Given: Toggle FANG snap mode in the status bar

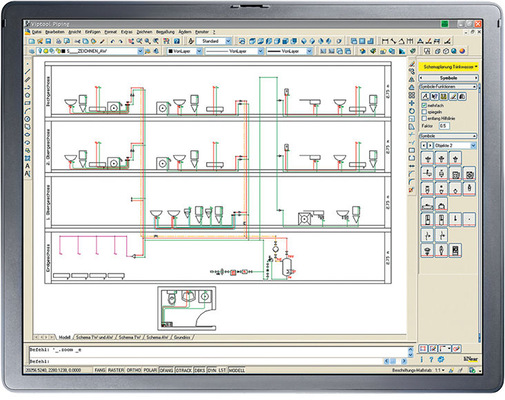Looking at the screenshot, I should tap(100, 370).
